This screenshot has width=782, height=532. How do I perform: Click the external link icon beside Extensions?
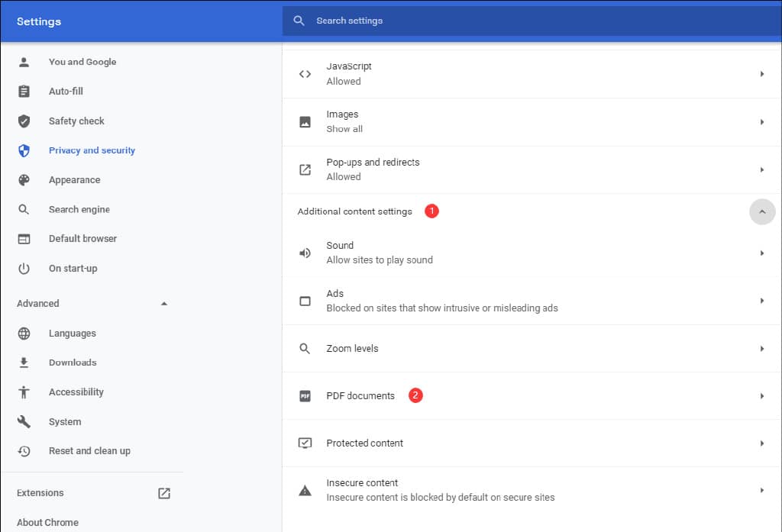[x=163, y=493]
